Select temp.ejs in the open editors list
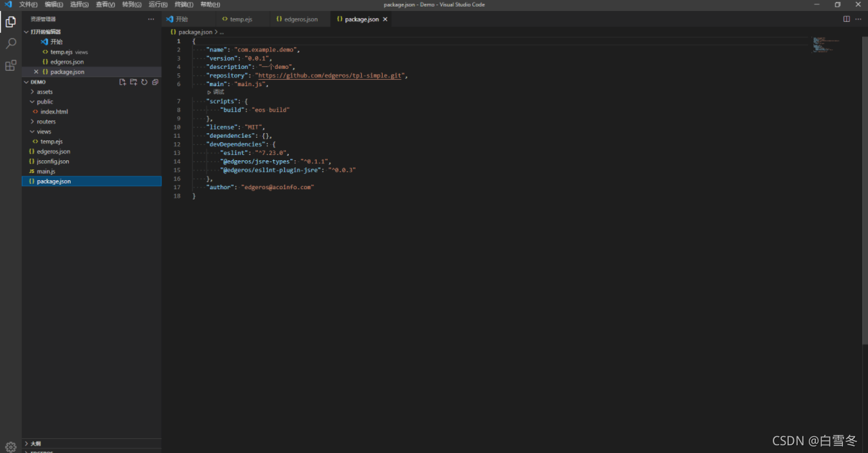The image size is (868, 453). point(91,52)
